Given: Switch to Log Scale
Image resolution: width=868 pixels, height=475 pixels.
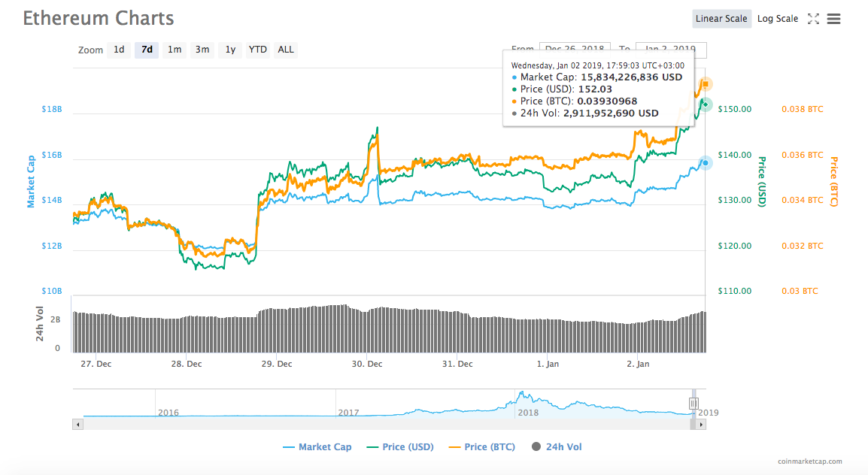Looking at the screenshot, I should (777, 18).
